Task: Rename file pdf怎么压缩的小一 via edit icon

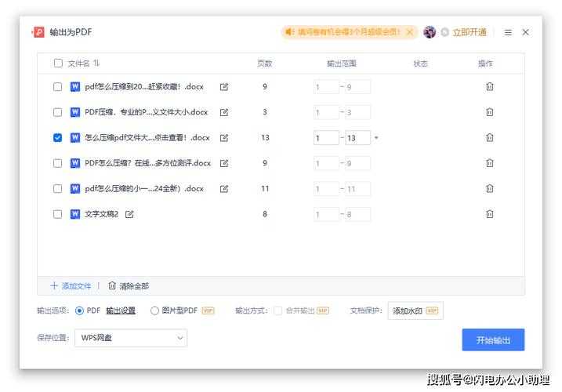Action: (x=224, y=189)
